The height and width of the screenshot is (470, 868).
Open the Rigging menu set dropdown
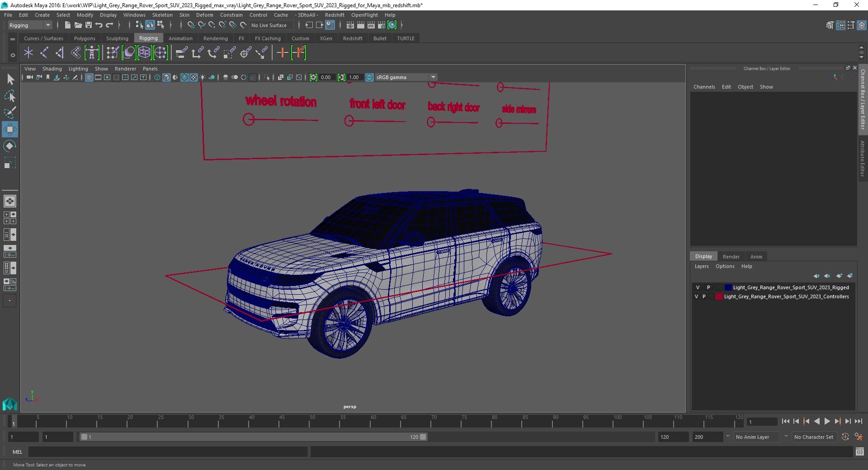click(30, 25)
